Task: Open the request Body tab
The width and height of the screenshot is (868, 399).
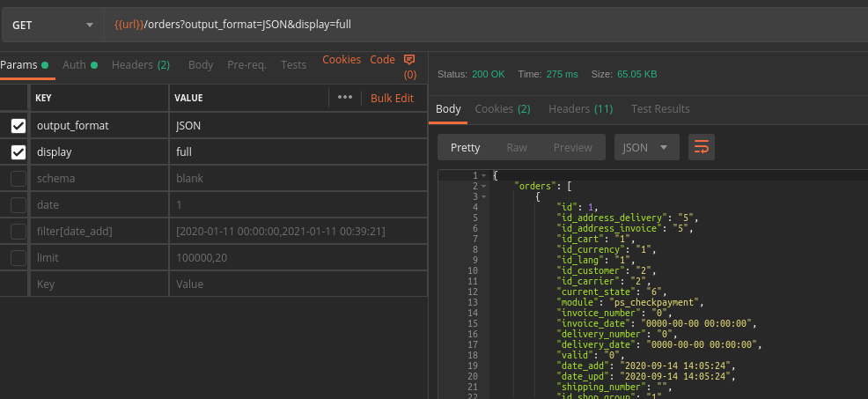Action: tap(201, 65)
